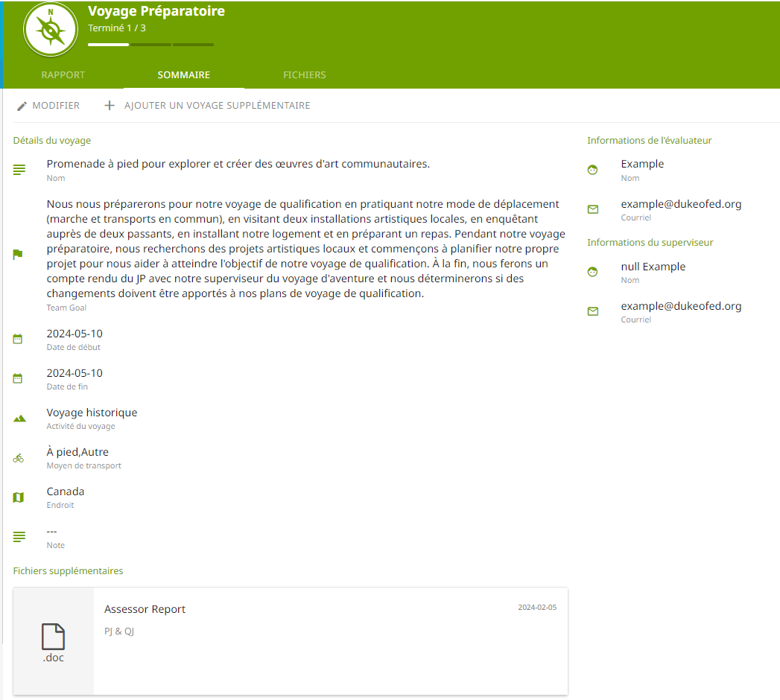Screen dimensions: 780x700
Task: Click the evaluator's face icon
Action: (593, 170)
